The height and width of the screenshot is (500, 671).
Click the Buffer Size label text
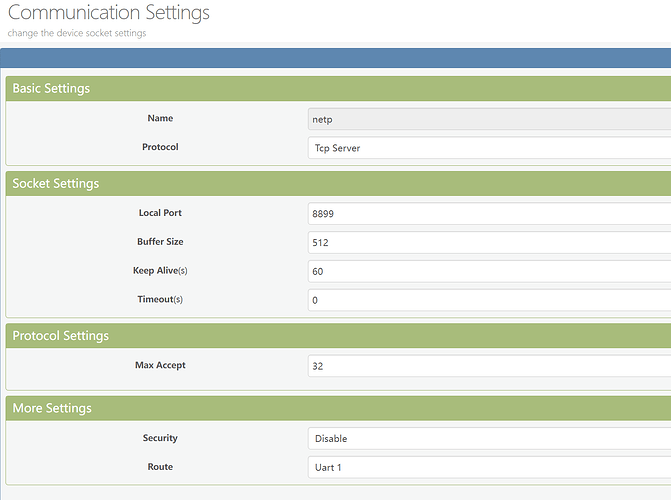pyautogui.click(x=160, y=242)
